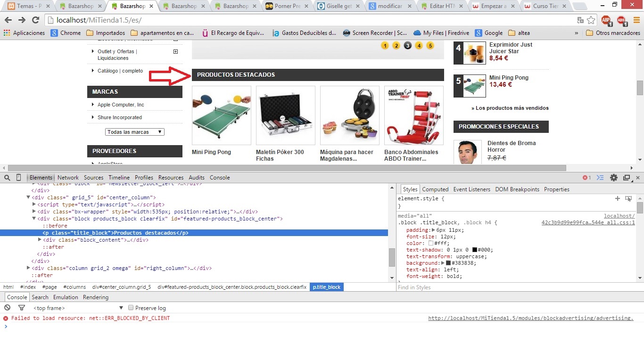Viewport: 644px width, 343px height.
Task: Open Chrome's hamburger menu
Action: point(636,20)
